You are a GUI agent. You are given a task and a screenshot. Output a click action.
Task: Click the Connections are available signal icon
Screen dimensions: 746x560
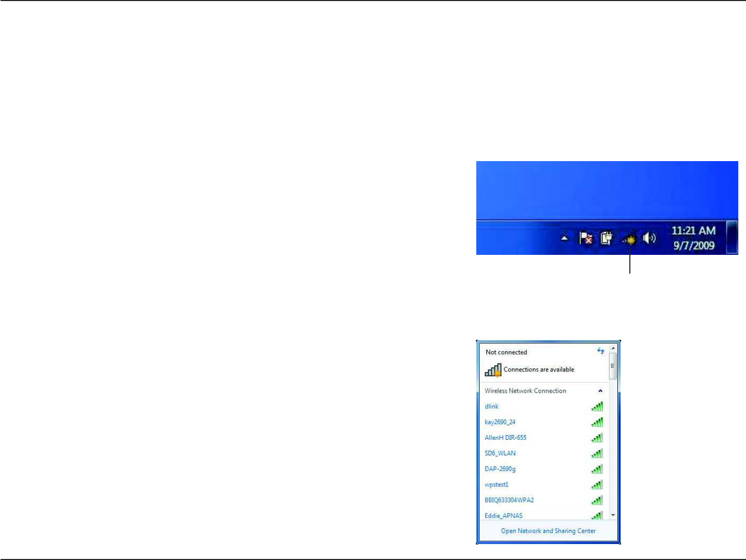[x=493, y=370]
